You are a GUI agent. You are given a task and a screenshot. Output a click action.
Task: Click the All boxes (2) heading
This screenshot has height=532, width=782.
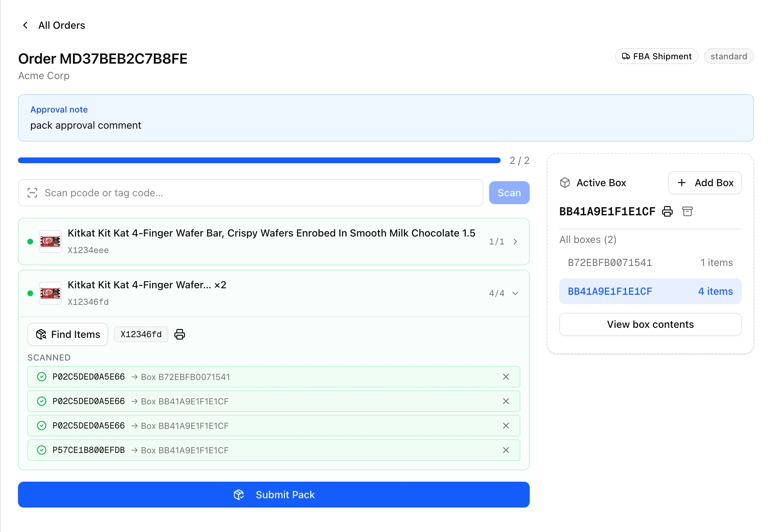tap(588, 240)
